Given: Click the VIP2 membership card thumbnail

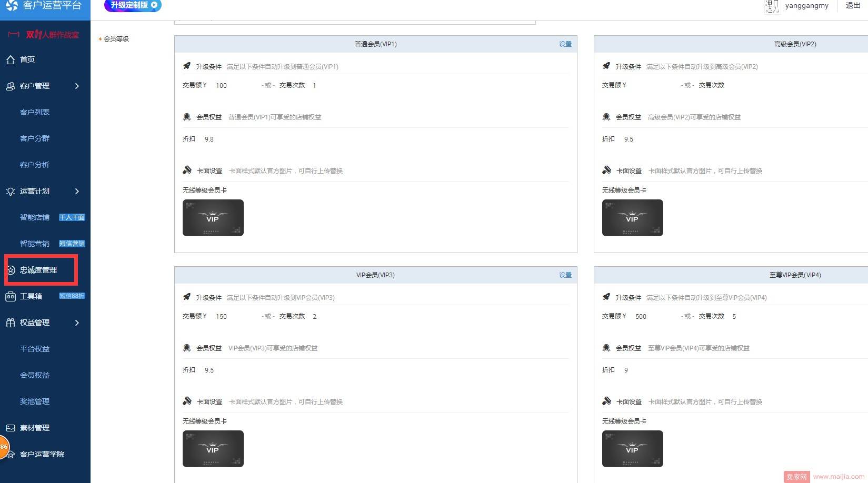Looking at the screenshot, I should click(x=633, y=218).
